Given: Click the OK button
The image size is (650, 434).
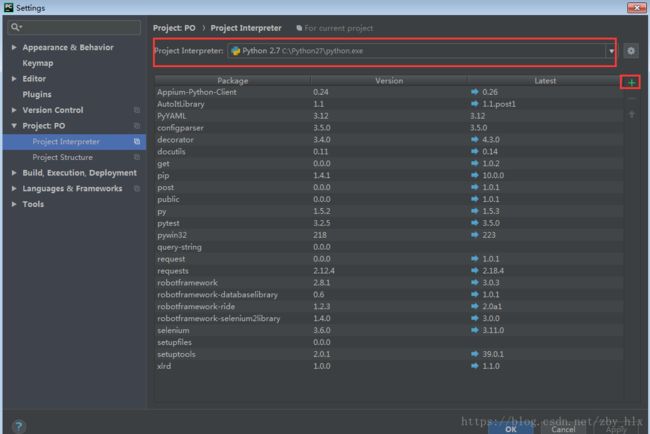Looking at the screenshot, I should pos(511,429).
